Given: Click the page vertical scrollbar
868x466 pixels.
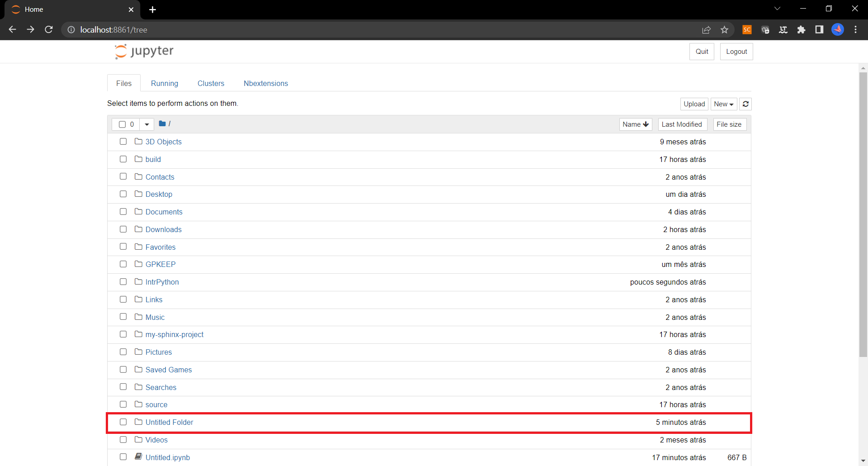Looking at the screenshot, I should (x=863, y=214).
